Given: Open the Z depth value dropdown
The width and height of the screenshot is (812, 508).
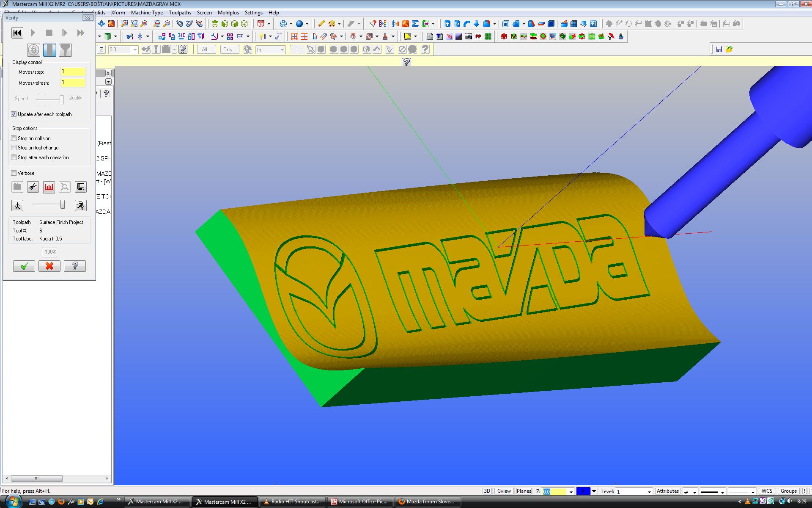Looking at the screenshot, I should point(135,50).
